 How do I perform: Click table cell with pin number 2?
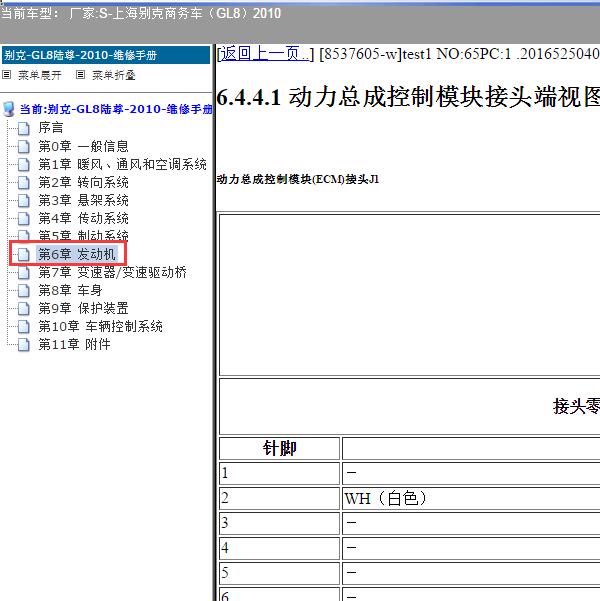tap(279, 498)
